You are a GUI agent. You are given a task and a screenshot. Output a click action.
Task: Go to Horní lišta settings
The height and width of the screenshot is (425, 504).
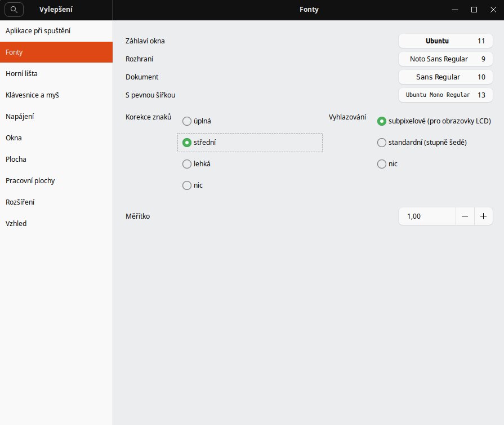(x=56, y=74)
